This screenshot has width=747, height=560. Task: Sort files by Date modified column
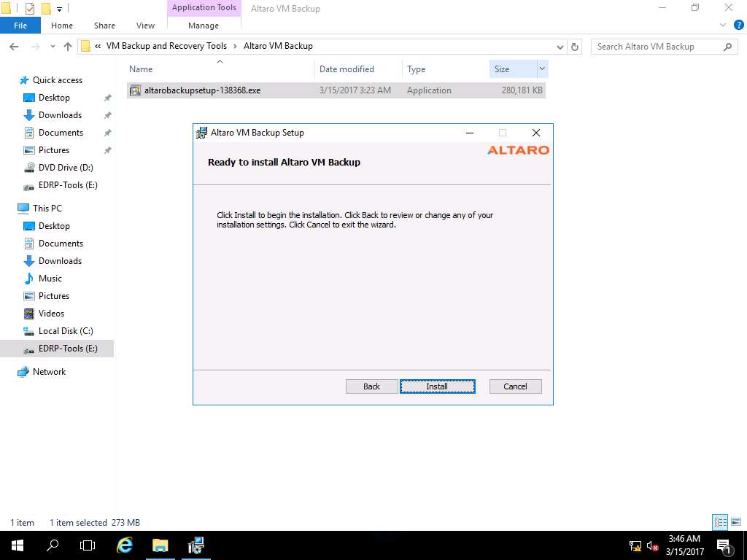pos(347,69)
